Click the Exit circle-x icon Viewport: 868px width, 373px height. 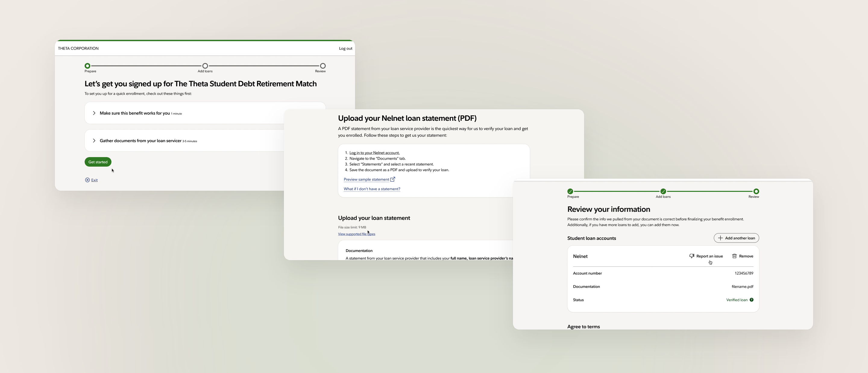tap(87, 180)
